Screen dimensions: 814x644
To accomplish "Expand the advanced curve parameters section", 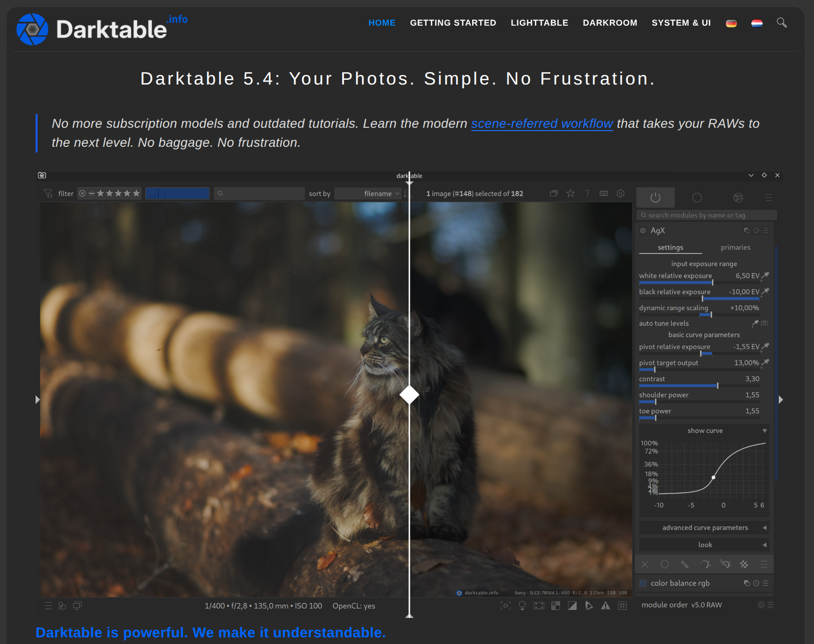I will coord(704,528).
